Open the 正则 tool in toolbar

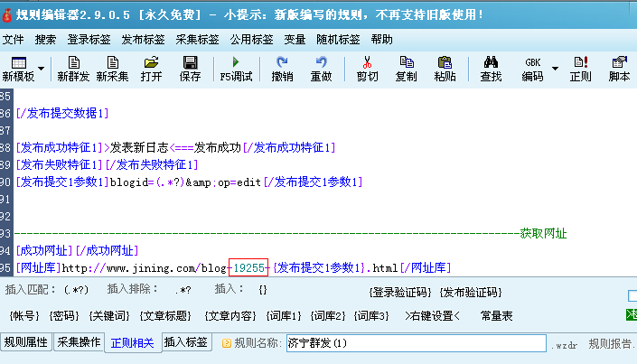click(580, 69)
